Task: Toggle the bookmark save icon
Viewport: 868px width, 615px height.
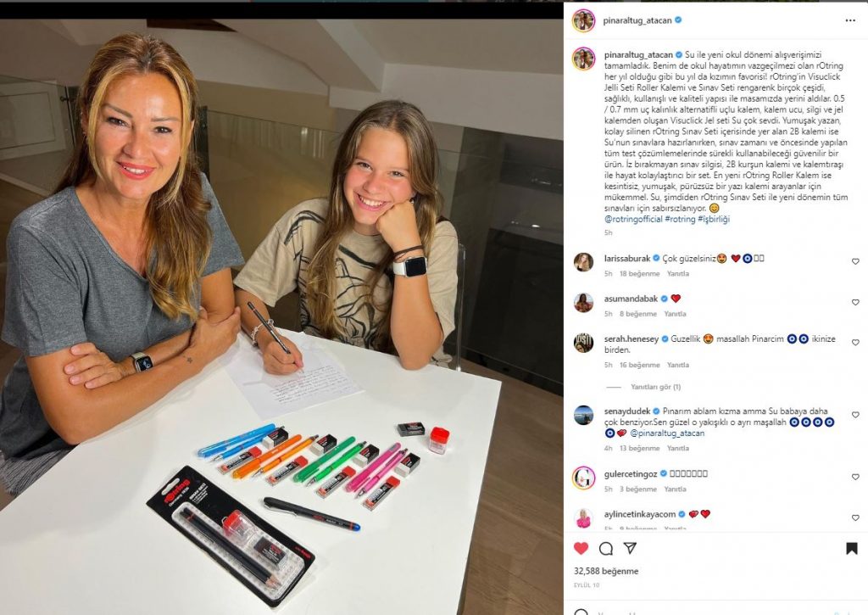Action: click(851, 549)
